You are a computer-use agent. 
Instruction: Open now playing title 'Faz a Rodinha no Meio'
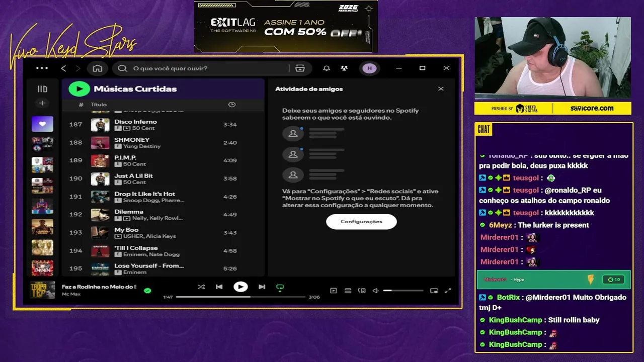coord(99,287)
